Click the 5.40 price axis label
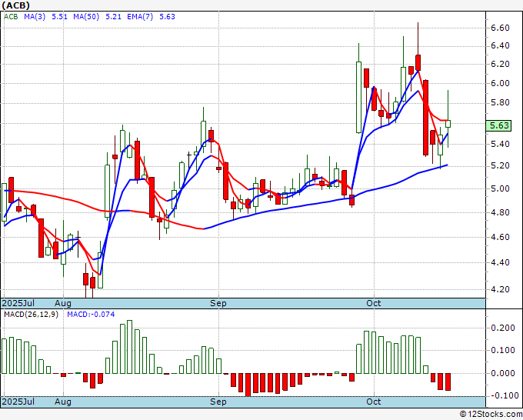 point(500,144)
